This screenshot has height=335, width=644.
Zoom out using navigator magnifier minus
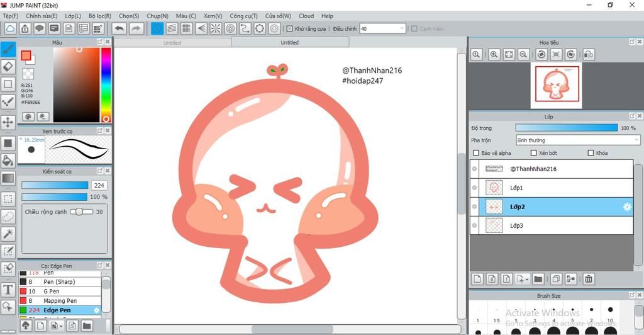(523, 54)
